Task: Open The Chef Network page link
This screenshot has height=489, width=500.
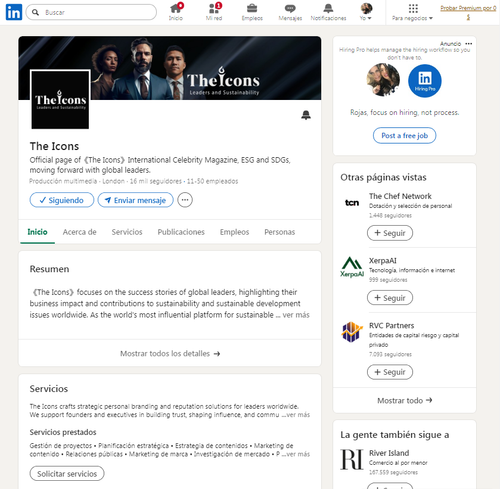Action: pyautogui.click(x=400, y=196)
